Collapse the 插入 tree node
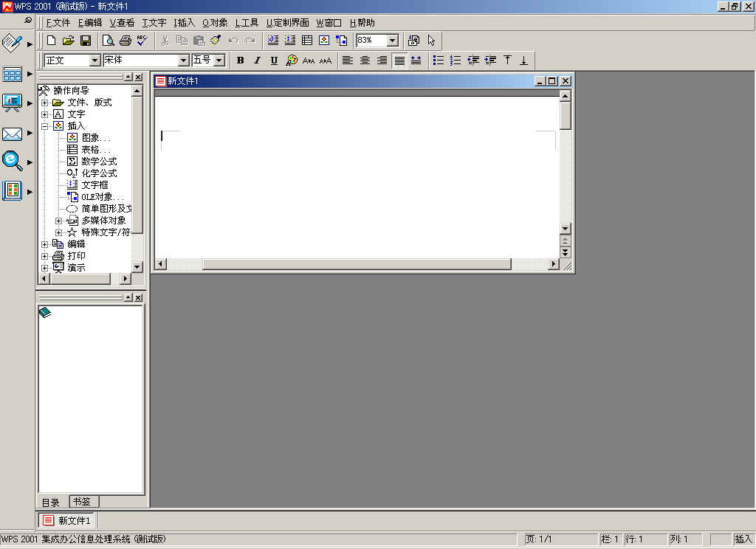 point(44,126)
